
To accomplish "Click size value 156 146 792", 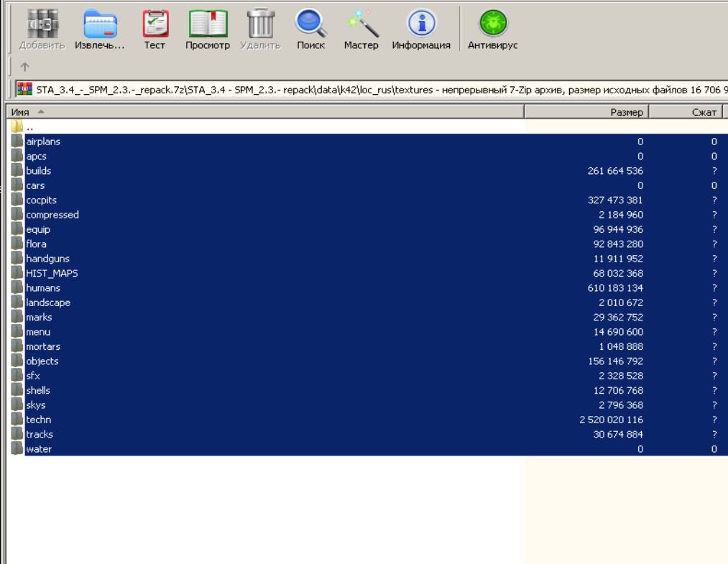I will pyautogui.click(x=615, y=361).
